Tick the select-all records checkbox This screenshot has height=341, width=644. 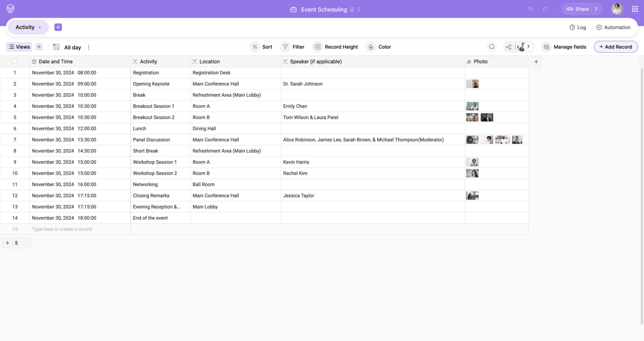15,61
